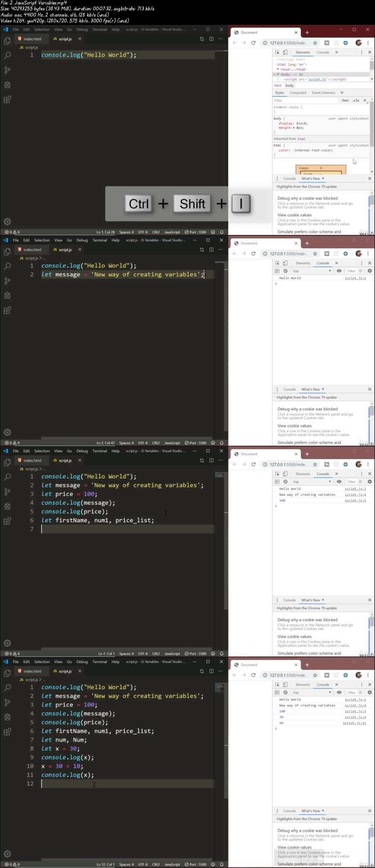Click browser Forward arrow in seven-line code frame
The image size is (375, 868).
(x=244, y=464)
